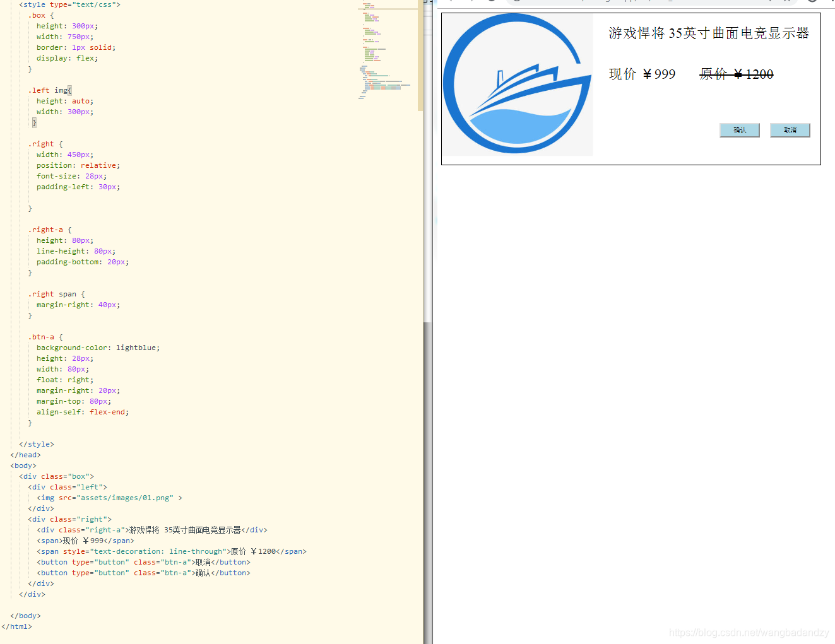
Task: Click the code minimap overview
Action: click(x=386, y=52)
